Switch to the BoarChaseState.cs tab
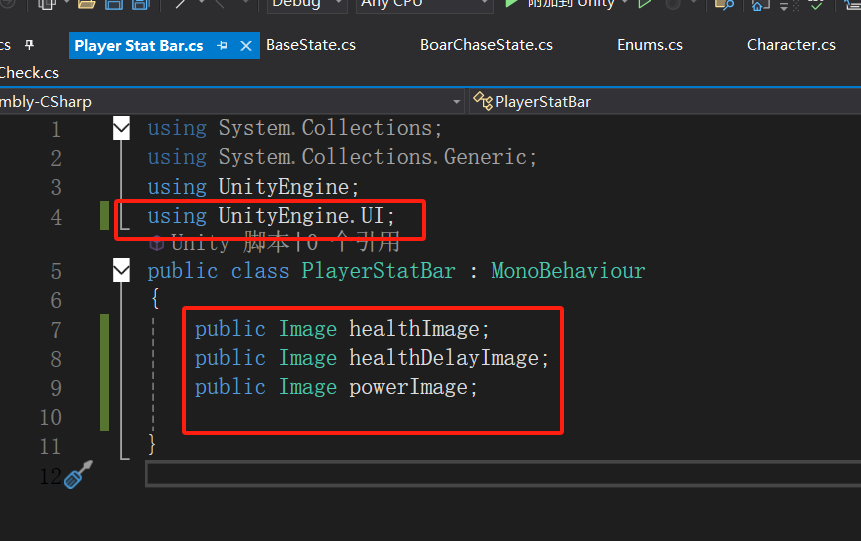Image resolution: width=861 pixels, height=541 pixels. 486,45
